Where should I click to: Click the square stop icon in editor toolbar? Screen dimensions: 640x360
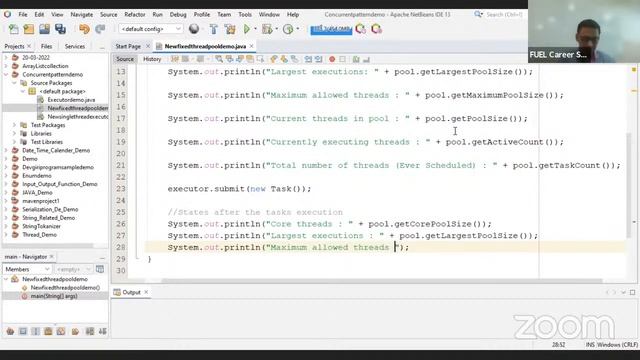pos(342,59)
